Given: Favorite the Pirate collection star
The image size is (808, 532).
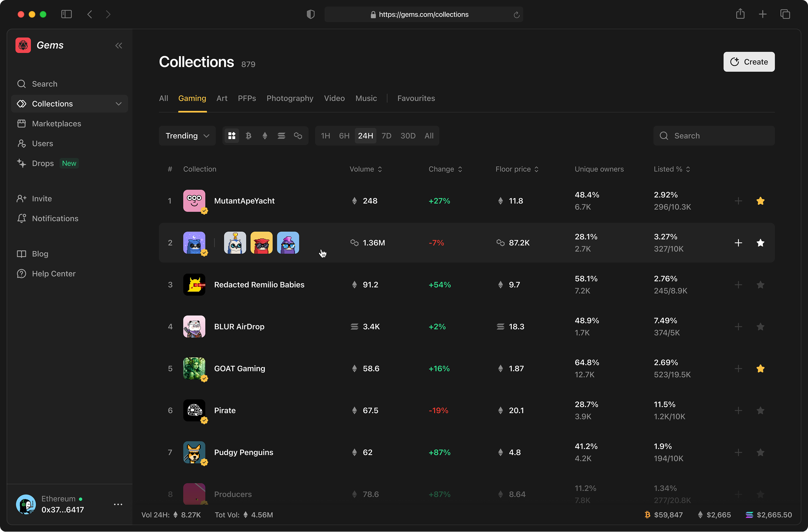Looking at the screenshot, I should (760, 410).
